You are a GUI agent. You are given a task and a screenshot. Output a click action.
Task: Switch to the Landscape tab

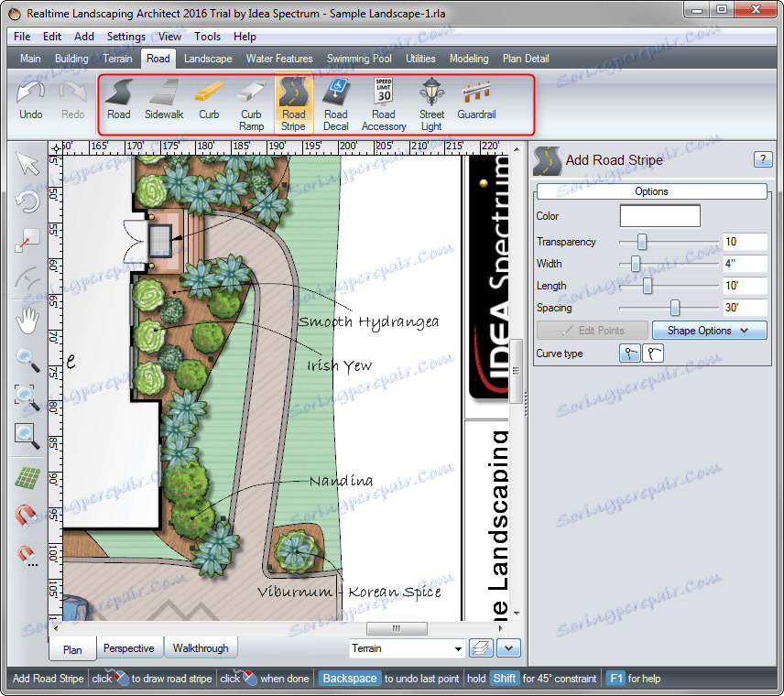[207, 59]
